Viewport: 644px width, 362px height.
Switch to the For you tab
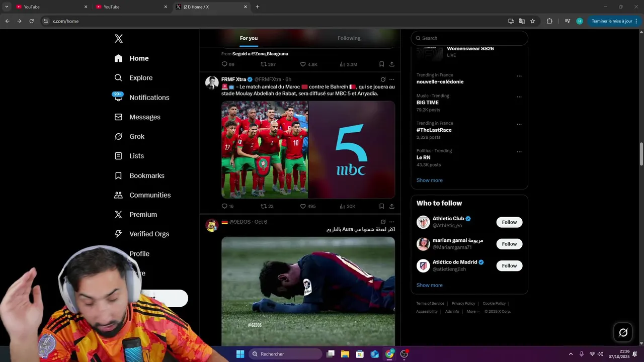click(249, 38)
